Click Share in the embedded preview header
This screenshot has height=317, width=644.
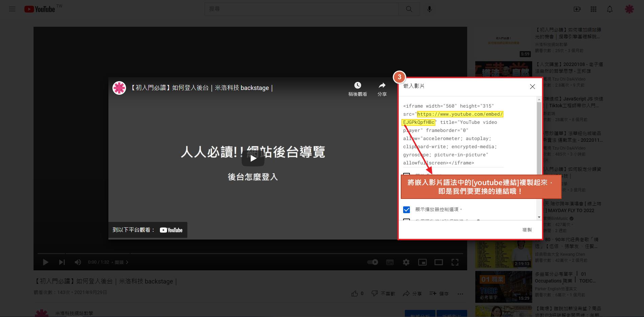[x=382, y=89]
